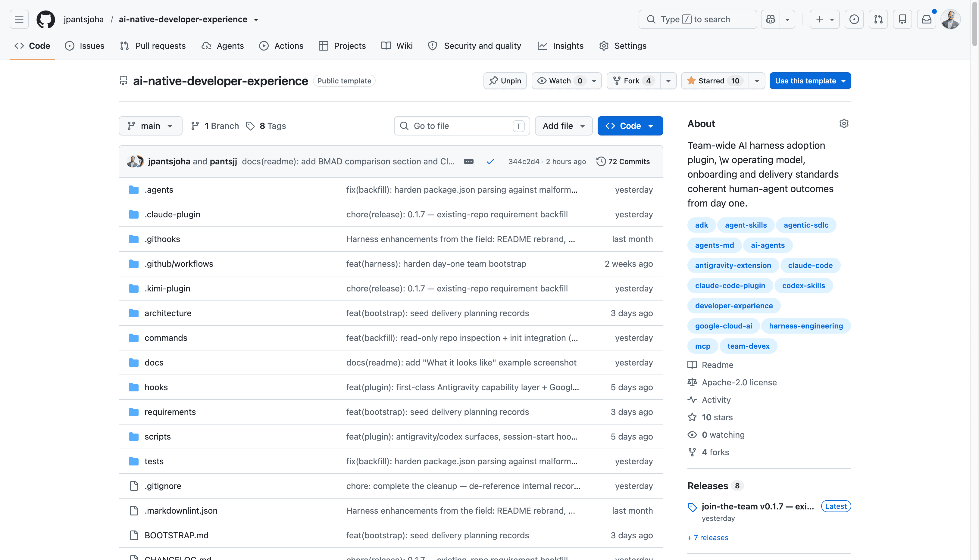The height and width of the screenshot is (560, 979).
Task: Select the mcp topic tag
Action: [702, 346]
